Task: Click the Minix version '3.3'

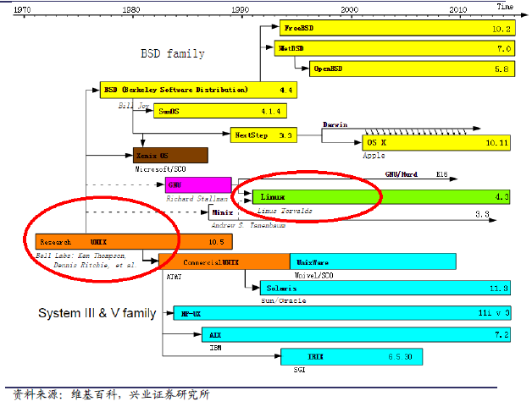Action: (482, 214)
